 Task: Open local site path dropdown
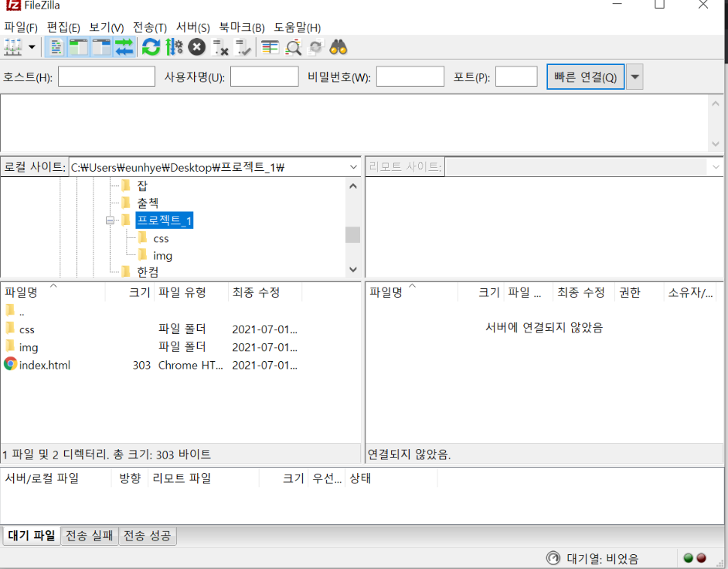tap(353, 167)
